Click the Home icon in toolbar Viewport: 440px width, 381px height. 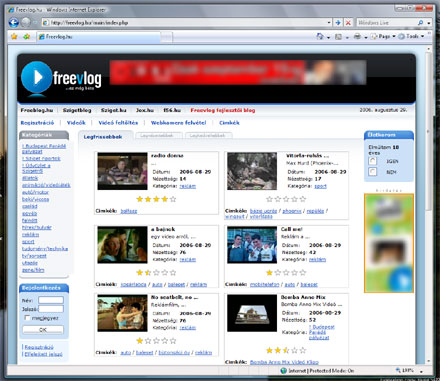(320, 36)
